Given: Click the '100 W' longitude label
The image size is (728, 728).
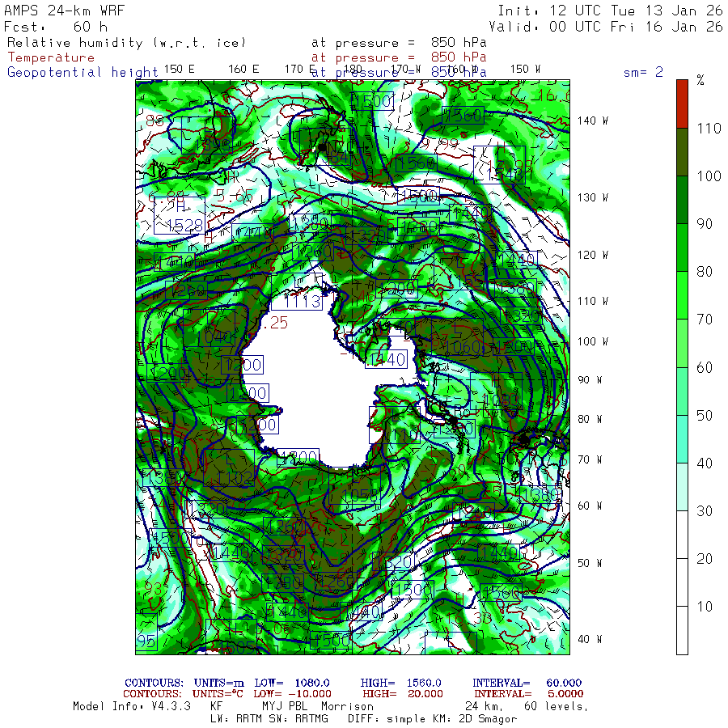Looking at the screenshot, I should 593,341.
